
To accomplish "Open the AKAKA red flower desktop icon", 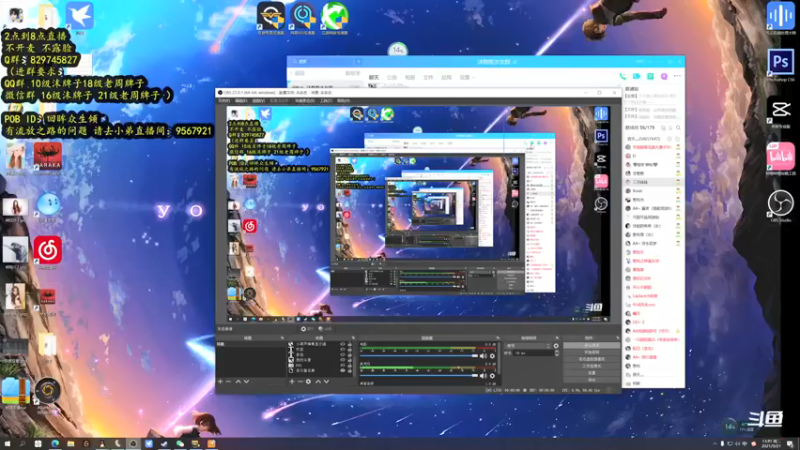I will [48, 156].
